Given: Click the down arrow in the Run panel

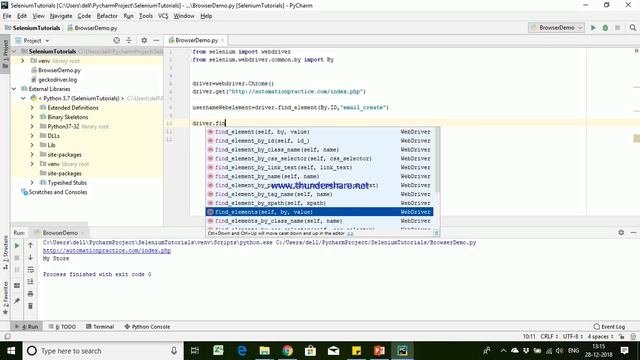Looking at the screenshot, I should click(31, 258).
